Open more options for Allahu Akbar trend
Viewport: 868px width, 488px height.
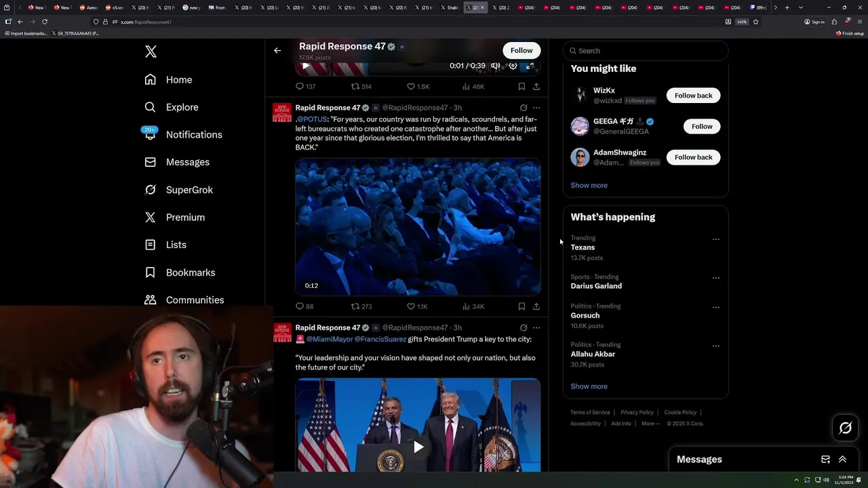click(x=716, y=346)
